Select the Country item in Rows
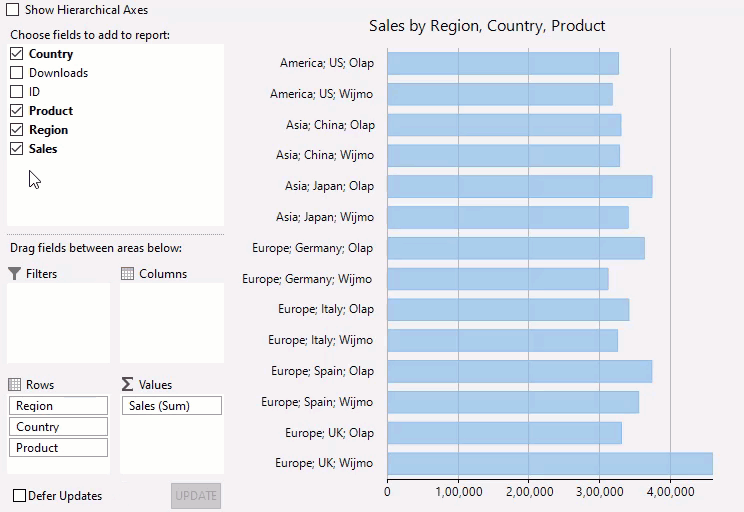This screenshot has width=744, height=512. coord(58,427)
